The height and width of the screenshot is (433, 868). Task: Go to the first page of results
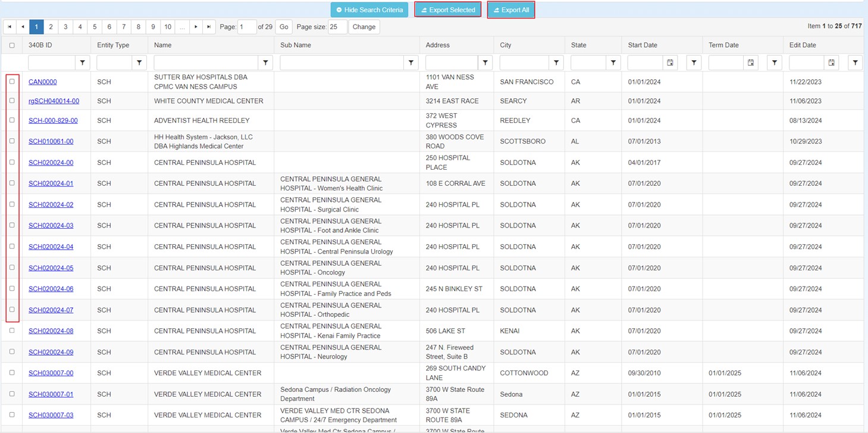click(10, 27)
